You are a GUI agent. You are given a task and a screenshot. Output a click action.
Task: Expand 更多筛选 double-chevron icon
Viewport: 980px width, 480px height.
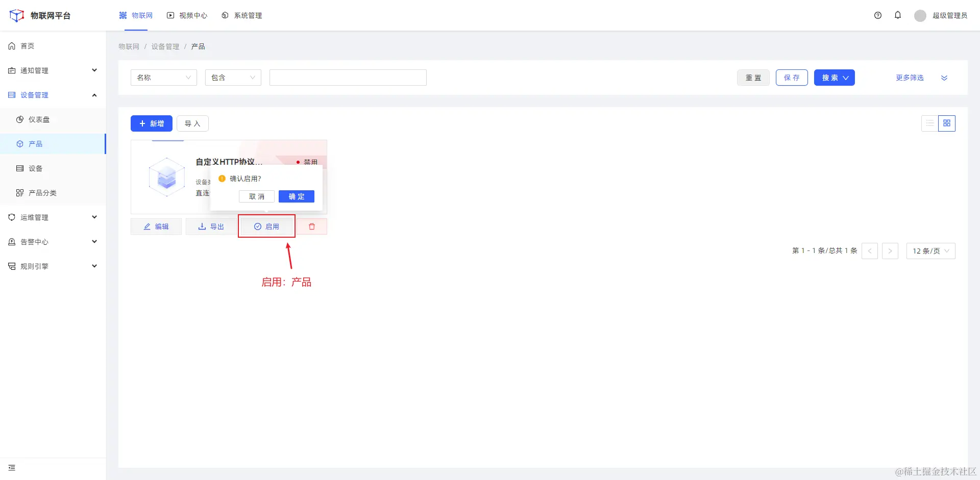point(944,78)
